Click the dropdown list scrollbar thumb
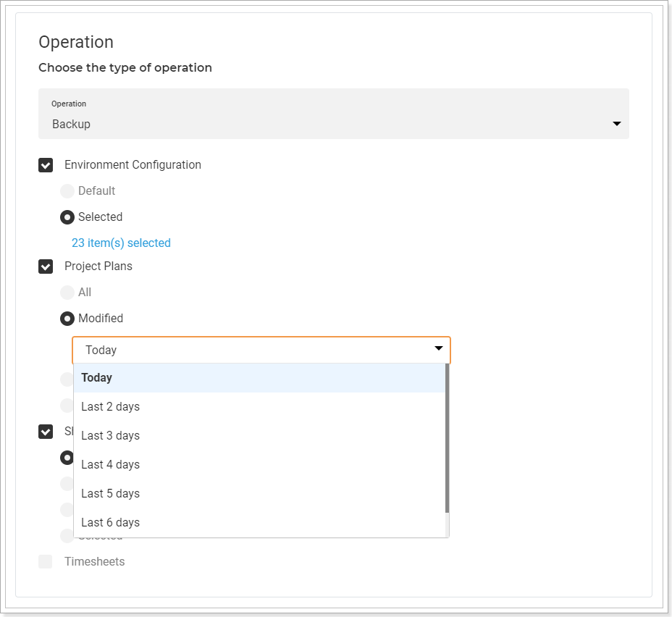The width and height of the screenshot is (672, 617). point(447,438)
